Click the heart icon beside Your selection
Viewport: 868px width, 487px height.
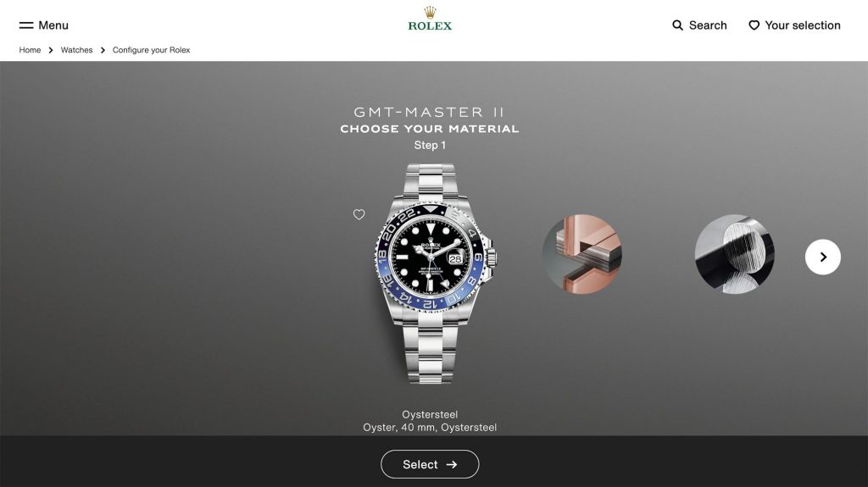[x=754, y=25]
